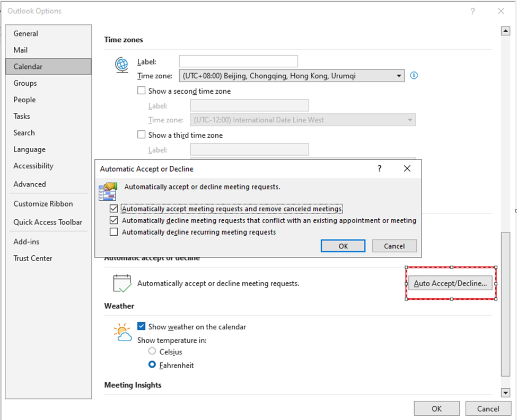Viewport: 517px width, 420px height.
Task: Cancel the Automatic Accept or Decline dialog
Action: tap(395, 246)
